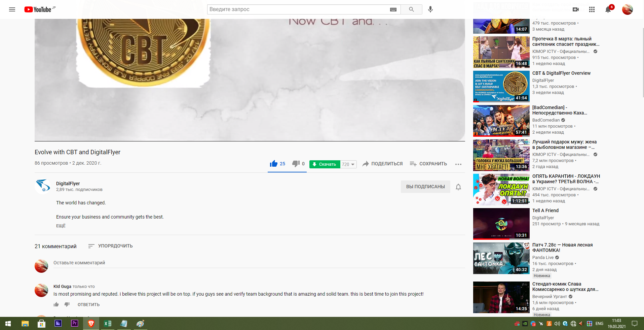644x330 pixels.
Task: Open the СОХРАНИТЬ playlist menu
Action: click(428, 164)
